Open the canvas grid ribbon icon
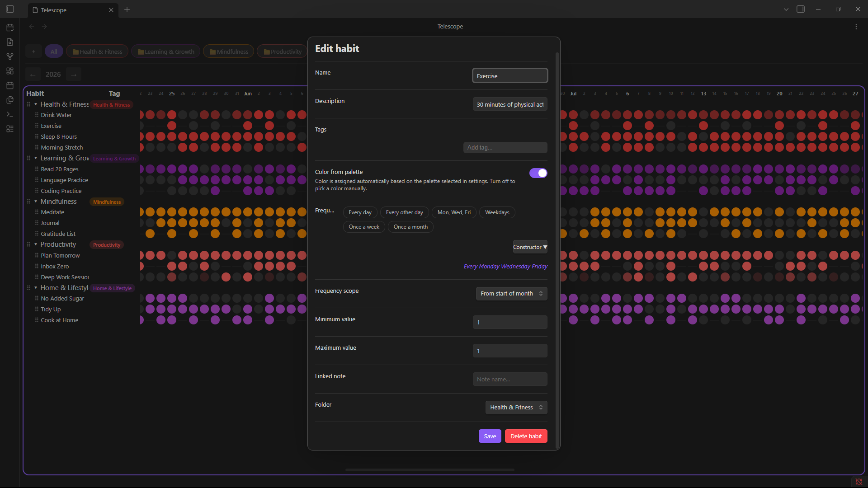868x488 pixels. (10, 71)
